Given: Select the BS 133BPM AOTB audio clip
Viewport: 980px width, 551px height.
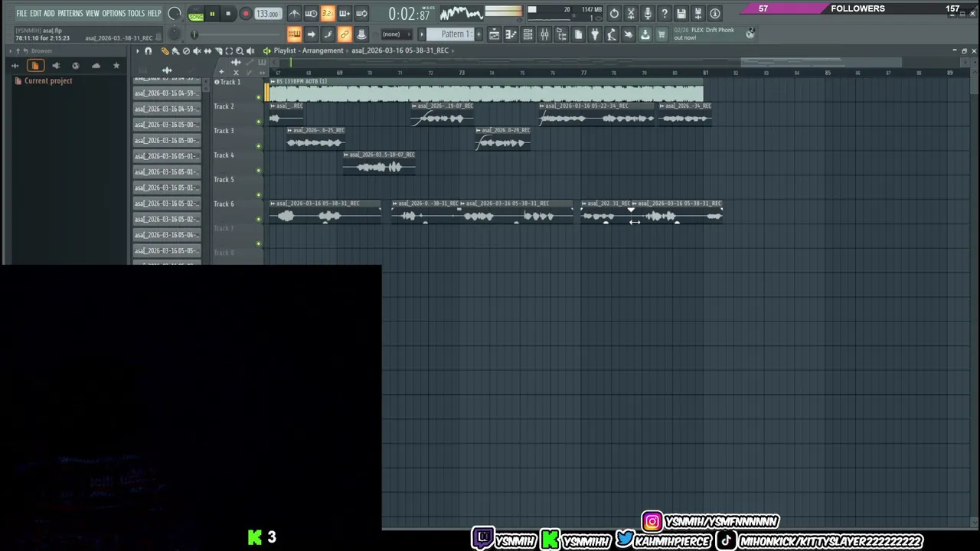Looking at the screenshot, I should pos(485,91).
